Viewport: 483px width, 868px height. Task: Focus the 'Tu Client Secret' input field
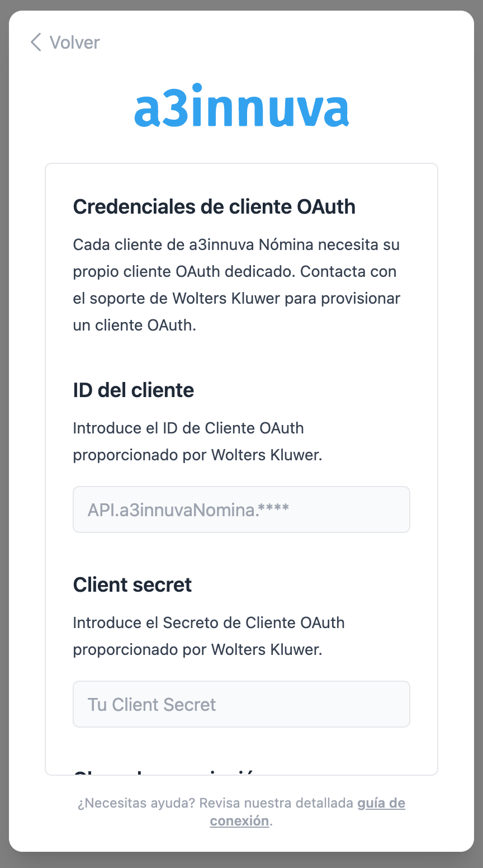tap(241, 704)
